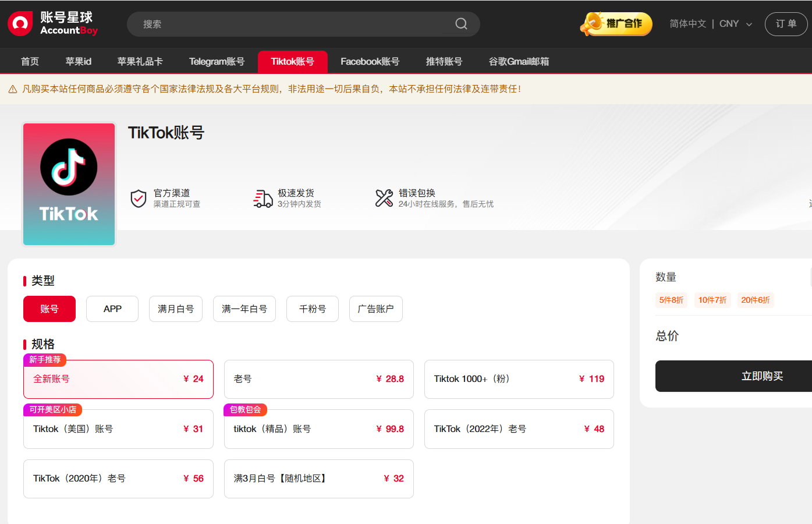The image size is (812, 524).
Task: Click the warning triangle icon in notice bar
Action: [13, 89]
